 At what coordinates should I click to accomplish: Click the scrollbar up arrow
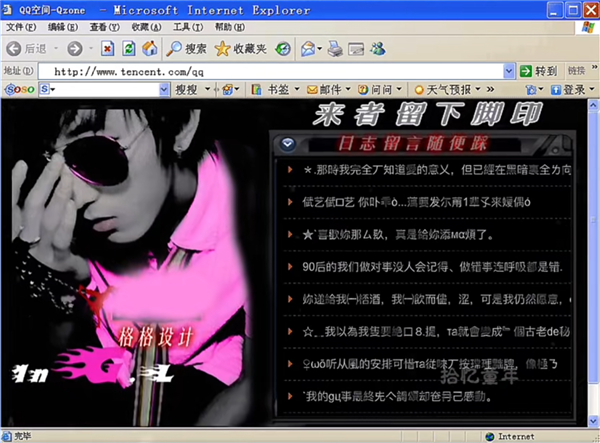pos(593,104)
